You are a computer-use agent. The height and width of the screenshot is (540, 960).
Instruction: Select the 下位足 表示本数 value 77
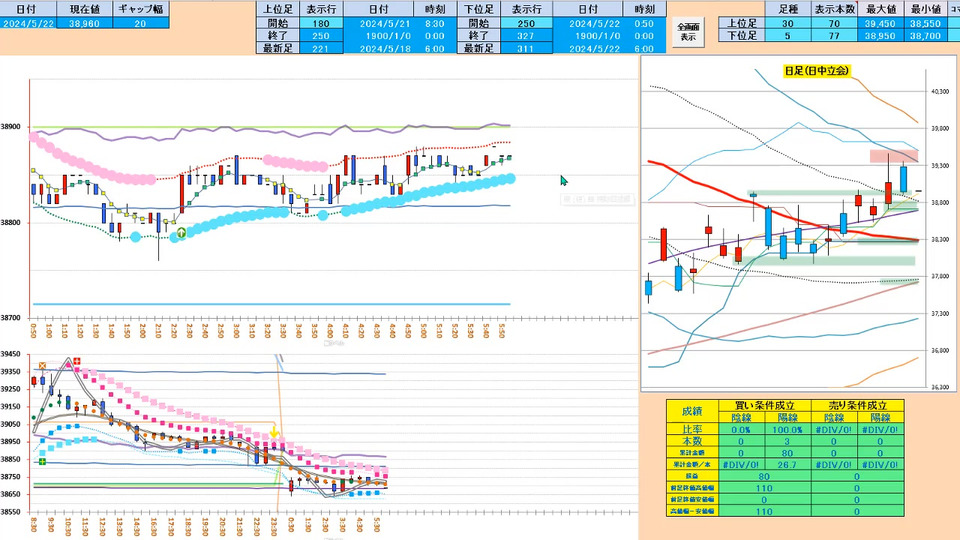834,36
